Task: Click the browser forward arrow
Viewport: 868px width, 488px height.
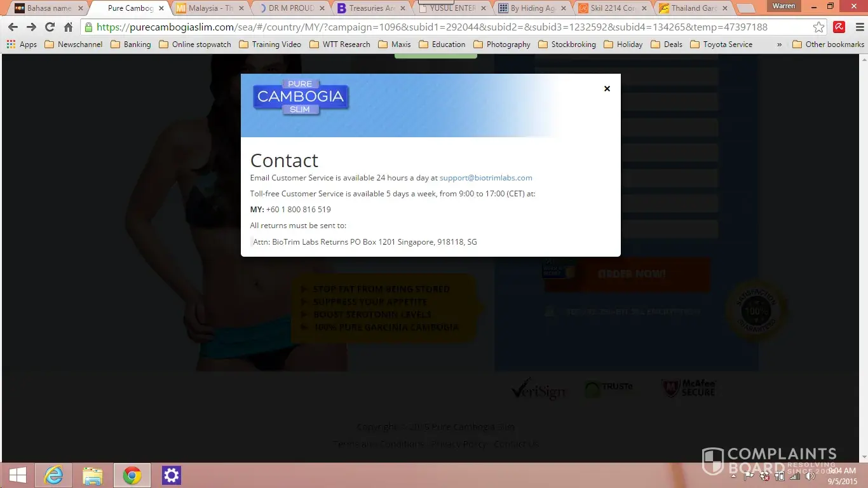Action: (31, 27)
